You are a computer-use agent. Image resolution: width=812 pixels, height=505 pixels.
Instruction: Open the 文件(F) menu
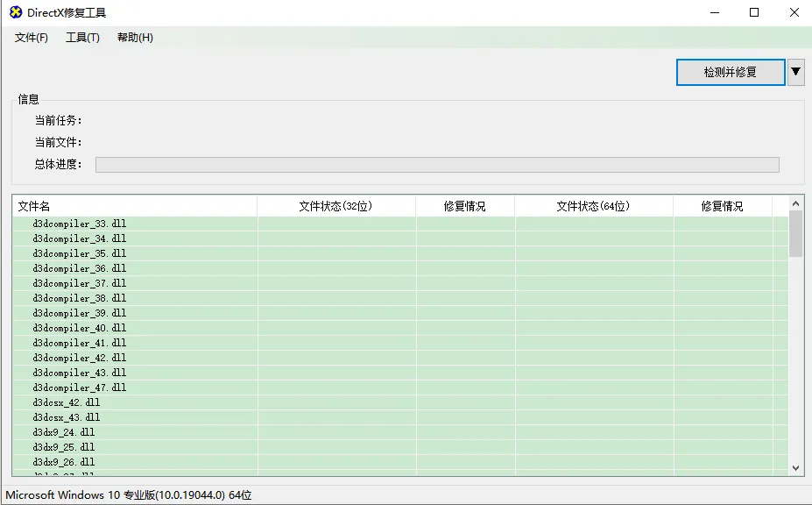click(x=31, y=38)
